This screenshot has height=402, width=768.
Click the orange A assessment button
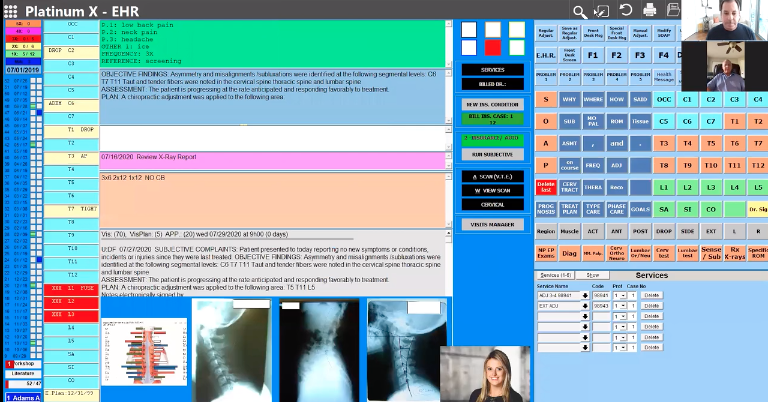pos(546,143)
